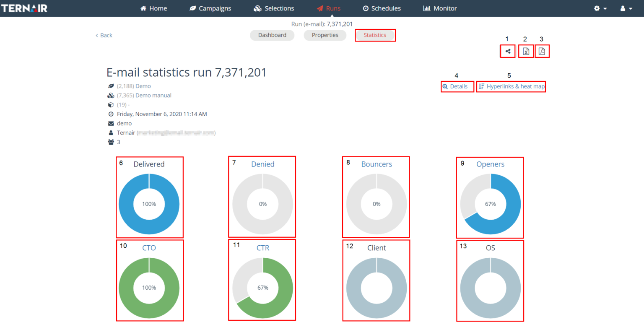This screenshot has width=644, height=322.
Task: Click the Client donut chart
Action: coord(377,288)
